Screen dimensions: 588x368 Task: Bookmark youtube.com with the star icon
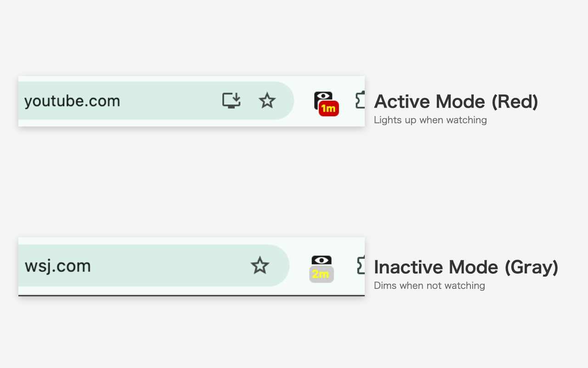[267, 100]
